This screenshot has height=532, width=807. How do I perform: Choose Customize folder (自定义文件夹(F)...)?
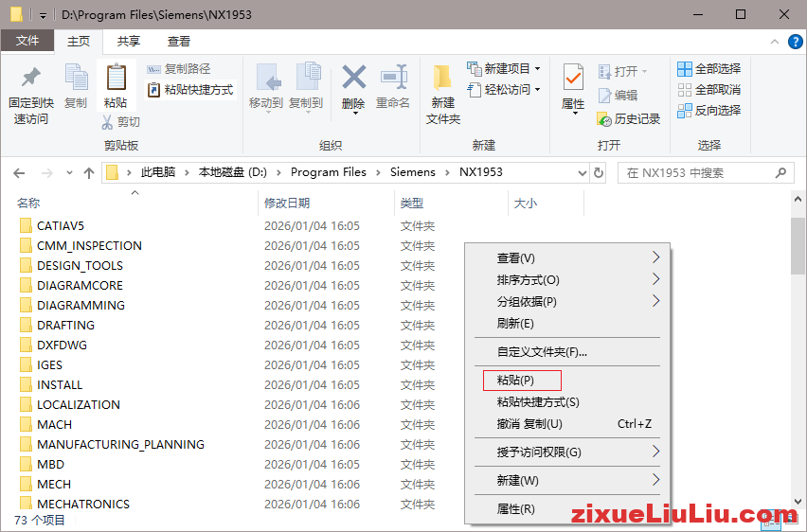[x=567, y=352]
